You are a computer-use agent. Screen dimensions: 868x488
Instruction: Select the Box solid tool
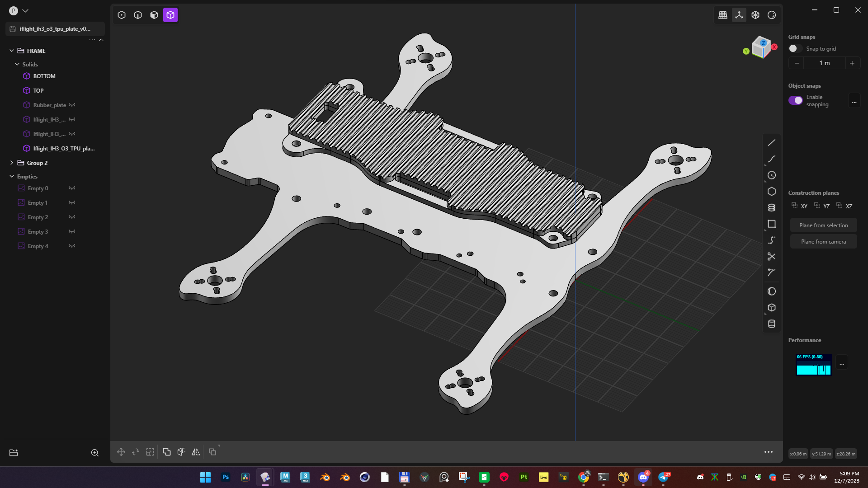771,308
